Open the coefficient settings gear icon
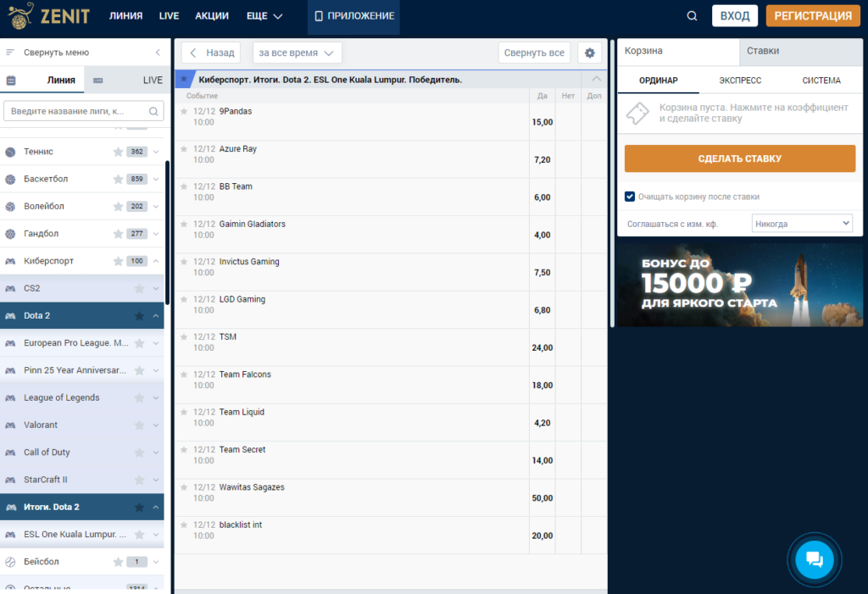This screenshot has width=868, height=594. [590, 53]
